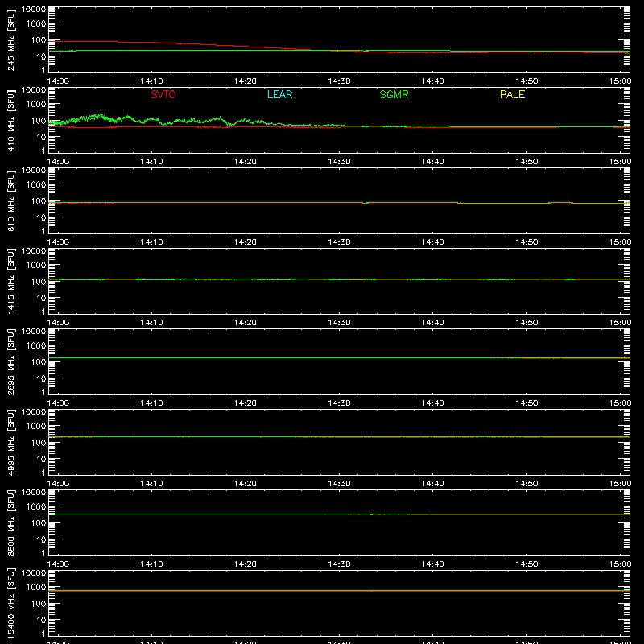This screenshot has width=644, height=644.
Task: Select the 245 MHz [SFU] axis title
Action: (10, 39)
